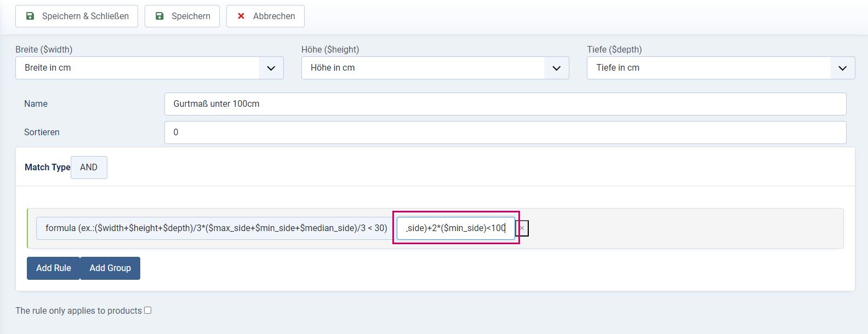The height and width of the screenshot is (334, 868).
Task: Click the Add Rule button
Action: (x=53, y=268)
